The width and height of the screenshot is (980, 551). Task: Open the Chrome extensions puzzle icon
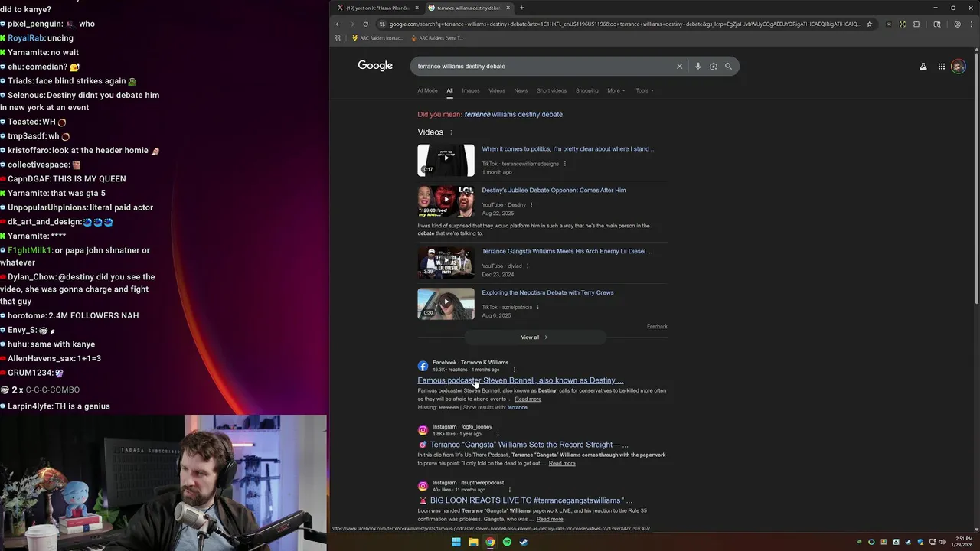click(916, 24)
